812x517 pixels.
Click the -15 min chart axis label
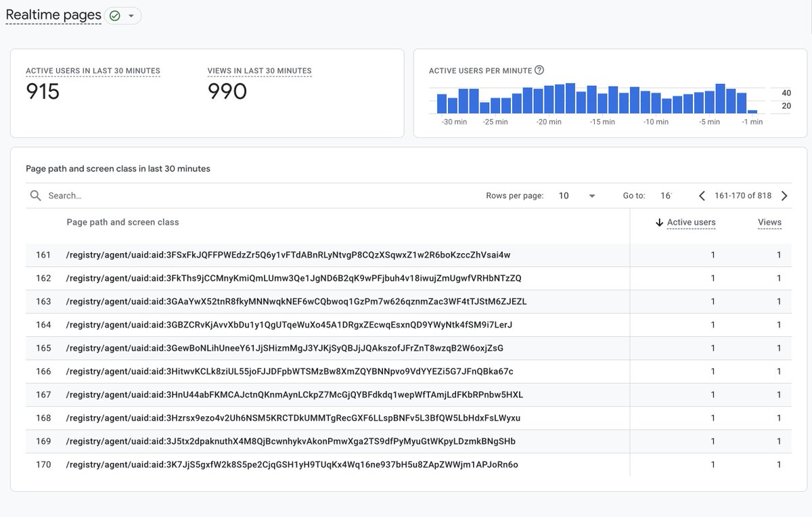tap(602, 122)
